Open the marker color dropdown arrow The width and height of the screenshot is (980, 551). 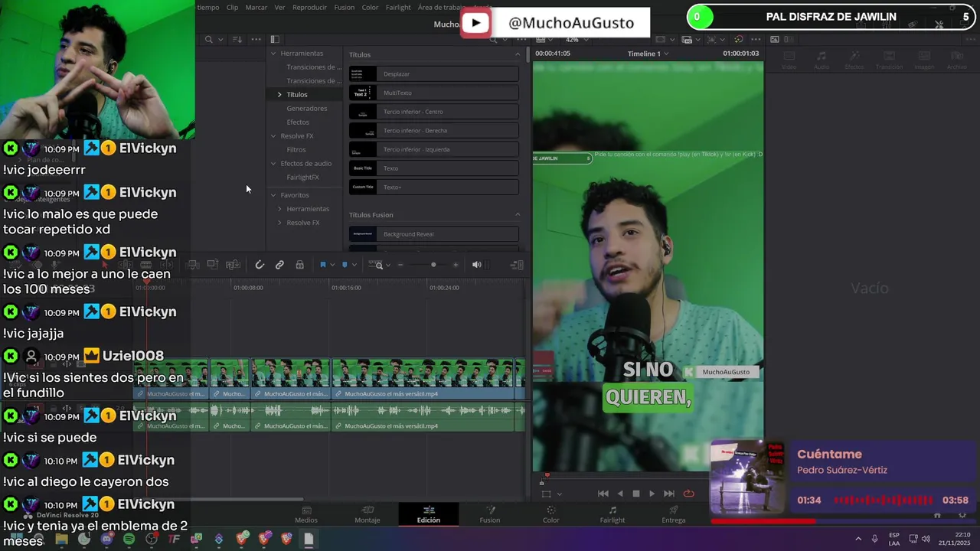[354, 265]
